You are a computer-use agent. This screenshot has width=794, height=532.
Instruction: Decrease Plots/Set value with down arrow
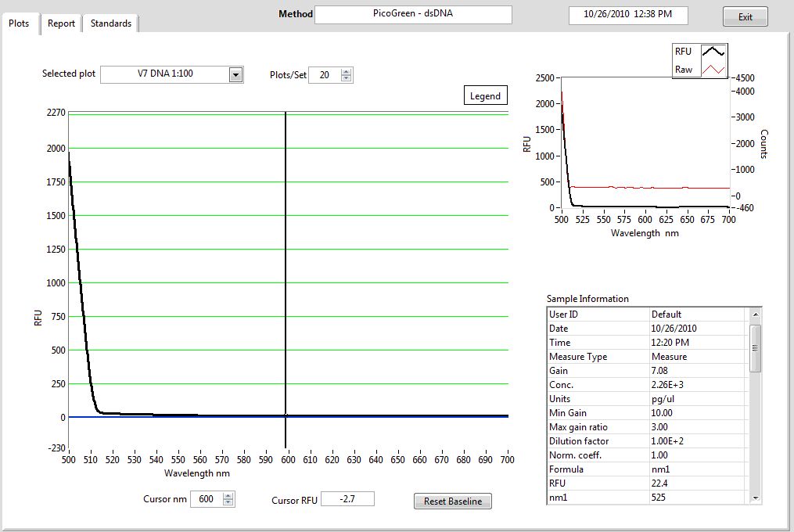pos(346,78)
